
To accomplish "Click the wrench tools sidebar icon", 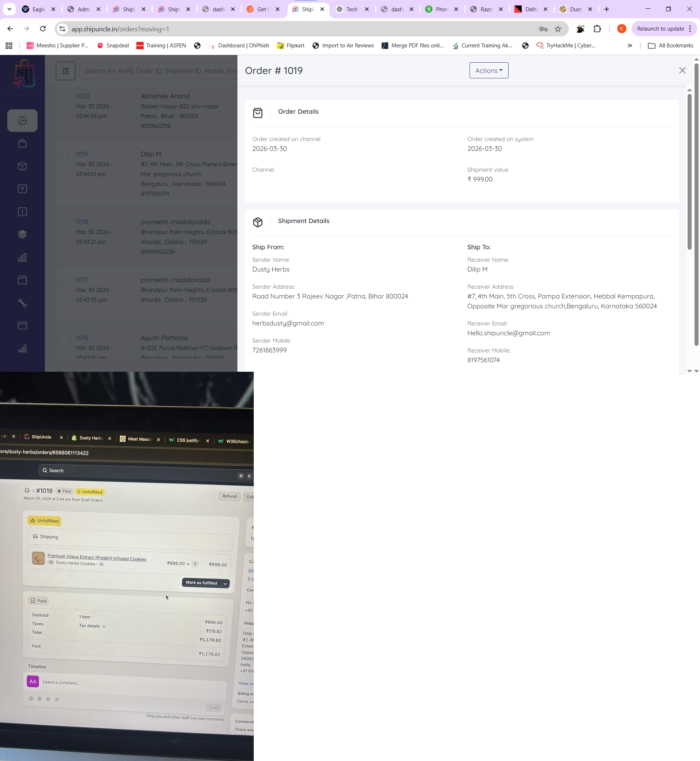I will pos(22,303).
